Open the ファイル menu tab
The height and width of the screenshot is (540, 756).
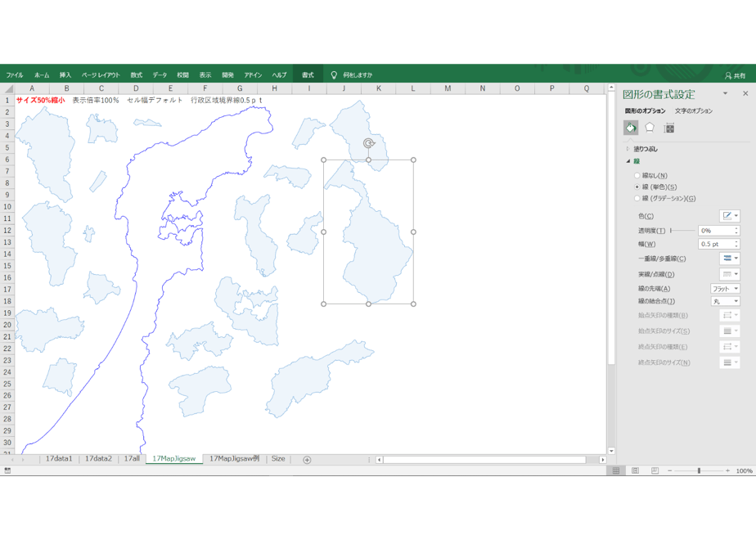15,74
